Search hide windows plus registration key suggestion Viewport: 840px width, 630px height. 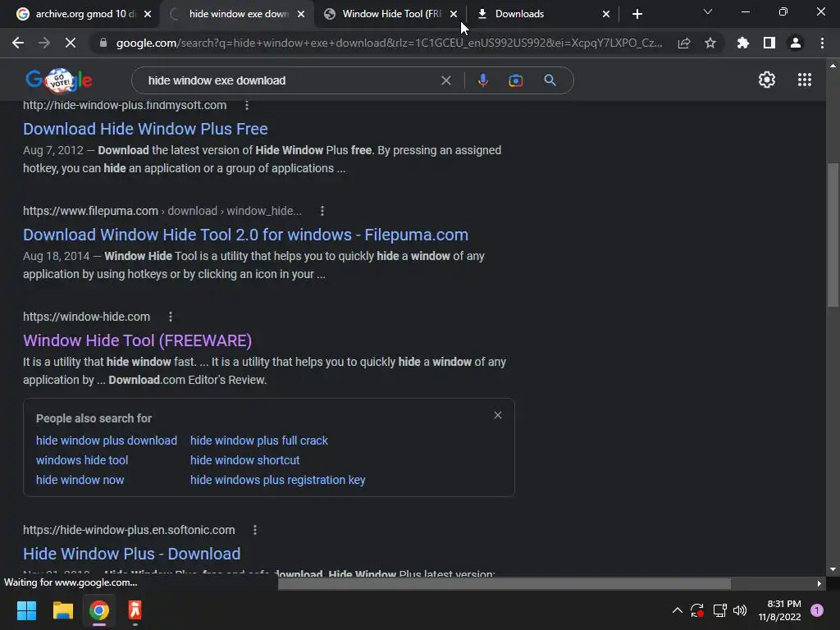point(277,480)
